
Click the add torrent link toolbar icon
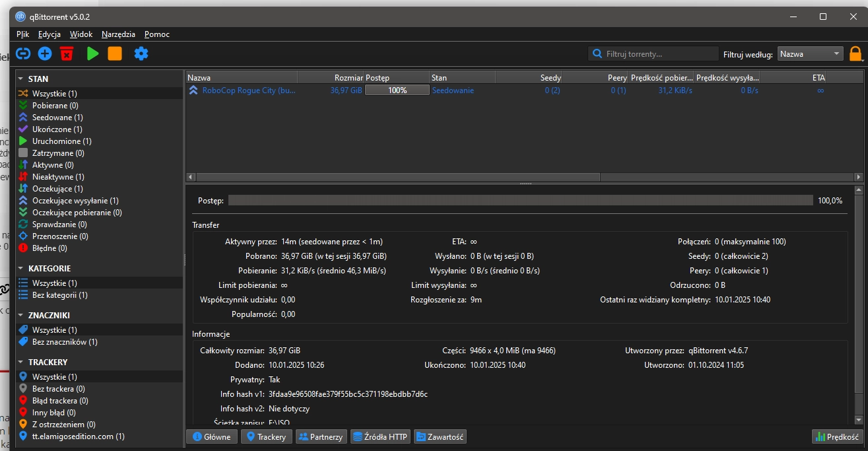pos(23,53)
